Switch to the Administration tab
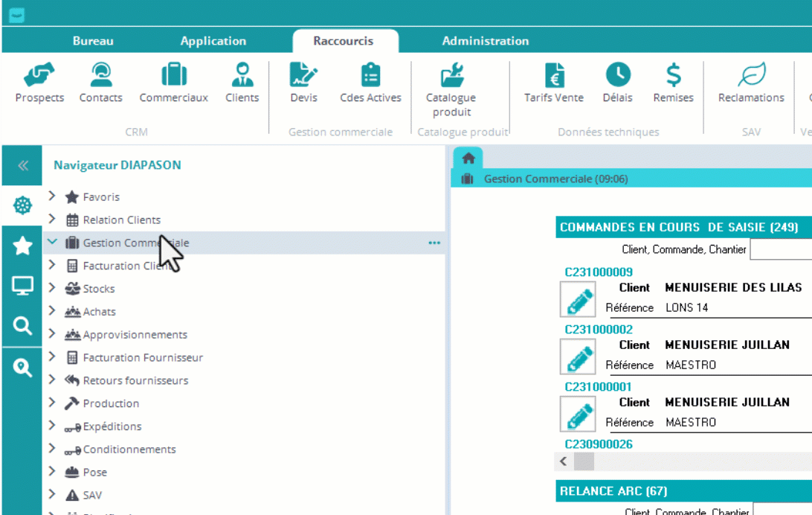 [x=485, y=41]
